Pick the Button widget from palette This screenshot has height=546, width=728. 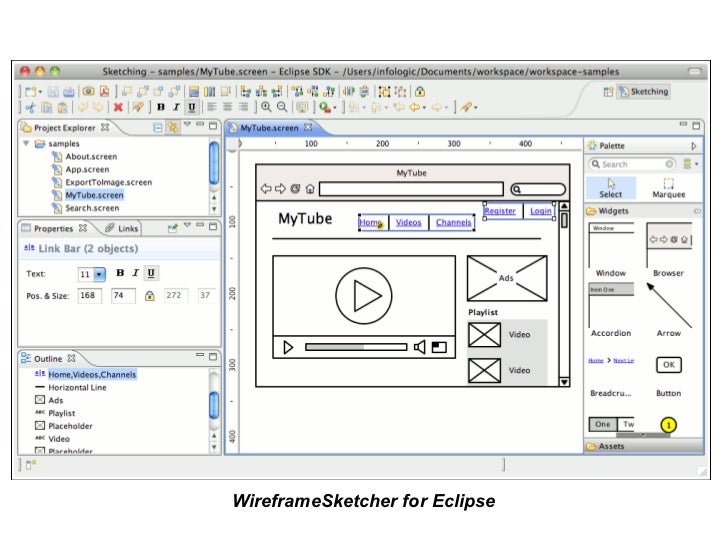click(669, 375)
